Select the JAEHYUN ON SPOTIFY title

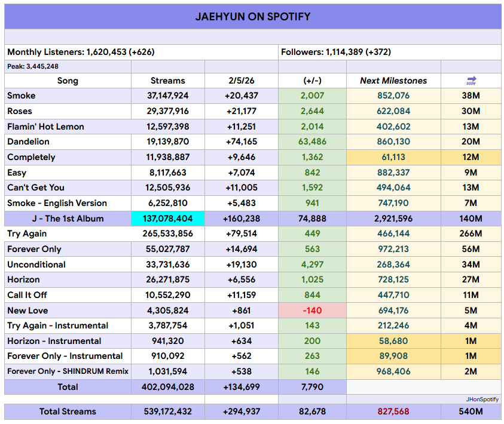point(253,17)
